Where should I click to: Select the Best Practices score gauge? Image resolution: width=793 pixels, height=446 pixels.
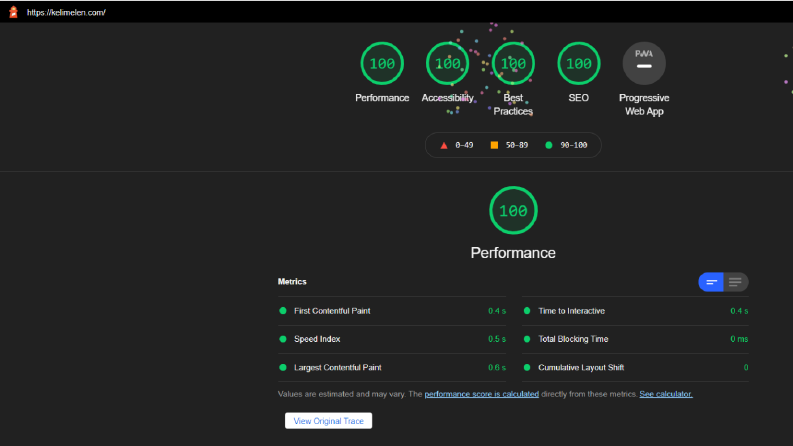pyautogui.click(x=513, y=63)
